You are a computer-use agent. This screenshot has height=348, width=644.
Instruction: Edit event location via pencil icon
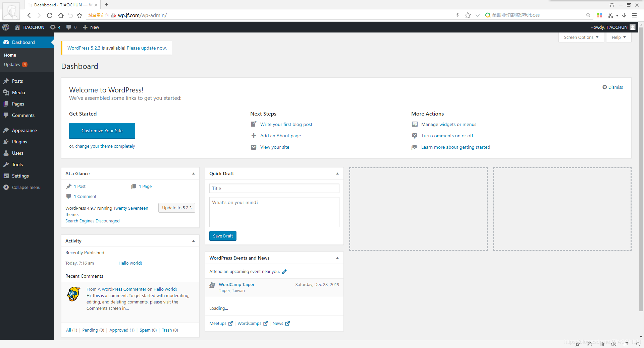[x=284, y=272]
